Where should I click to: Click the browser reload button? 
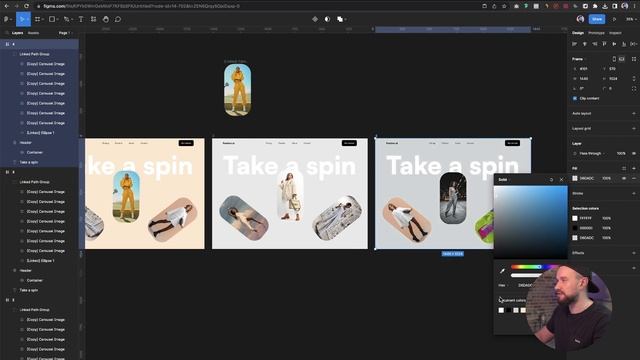(x=27, y=6)
